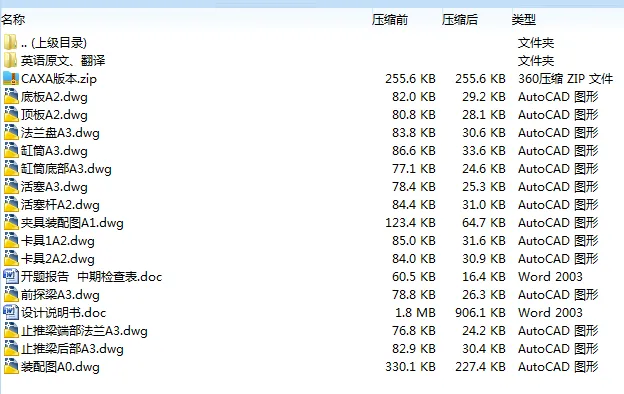Select the file name 设计说明书.doc
This screenshot has height=394, width=624.
[64, 312]
